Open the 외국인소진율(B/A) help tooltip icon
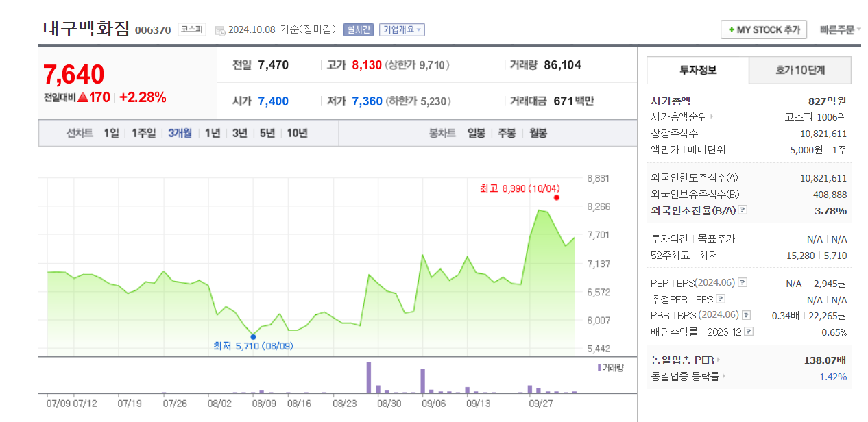 point(742,210)
